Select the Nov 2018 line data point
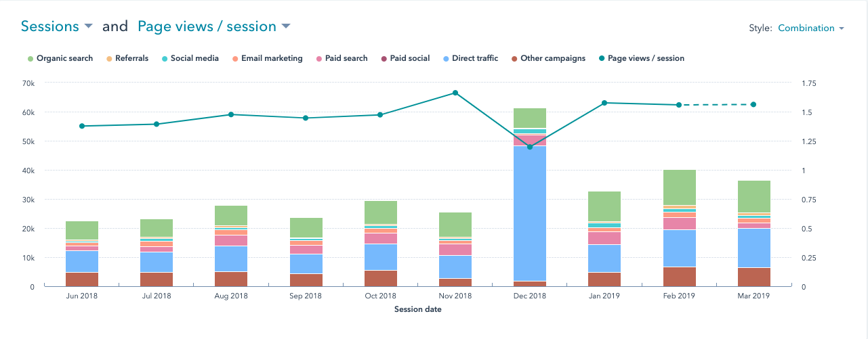Screen dimensions: 868x339 click(x=455, y=93)
